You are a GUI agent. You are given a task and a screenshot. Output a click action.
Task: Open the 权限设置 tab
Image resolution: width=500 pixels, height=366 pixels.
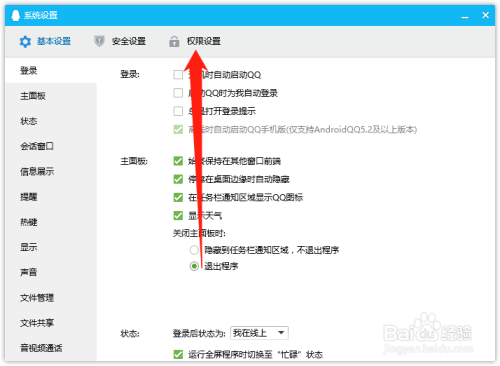[204, 41]
